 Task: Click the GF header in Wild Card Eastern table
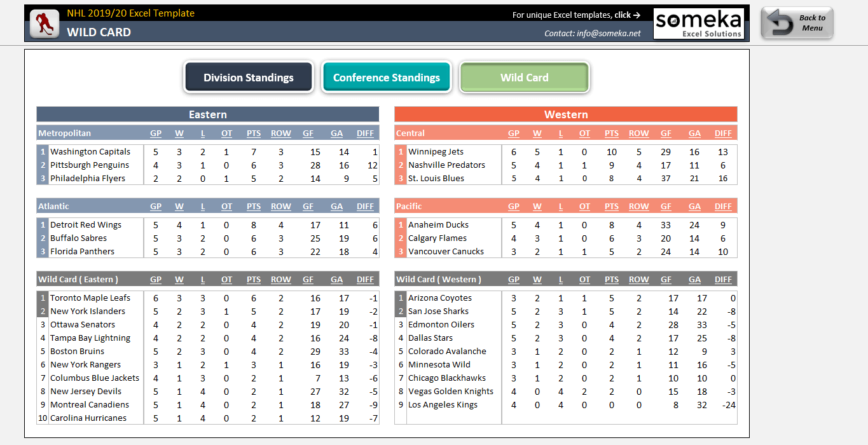308,280
